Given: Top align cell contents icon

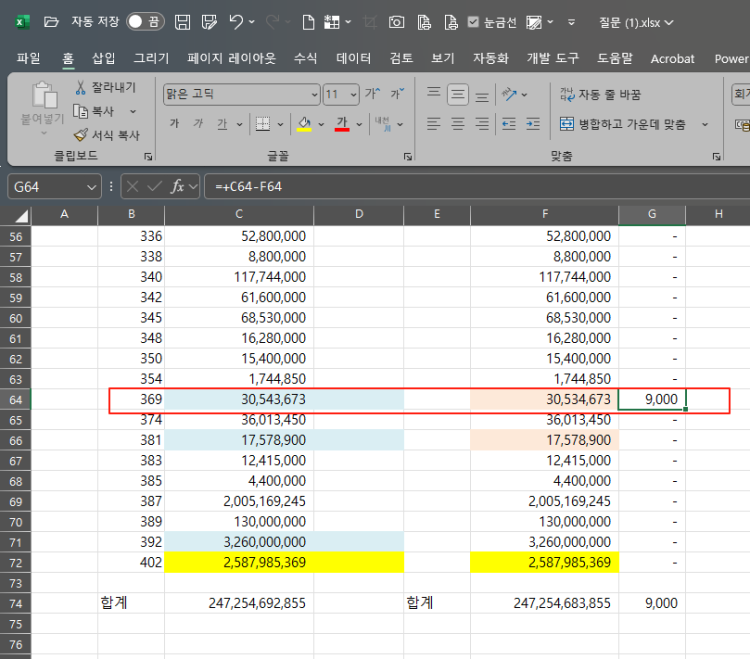Looking at the screenshot, I should click(x=434, y=94).
